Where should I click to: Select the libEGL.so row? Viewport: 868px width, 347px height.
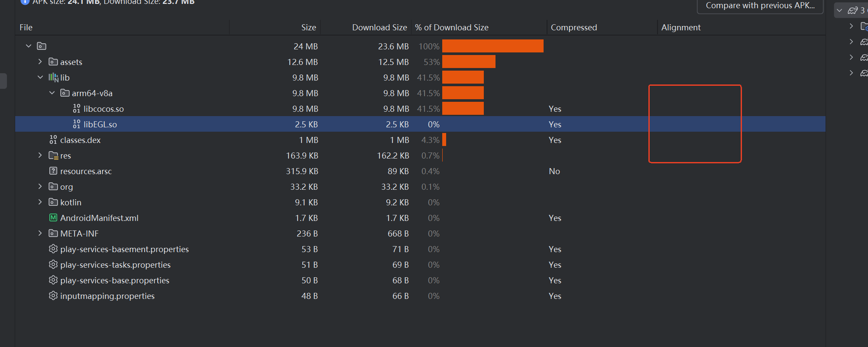(x=100, y=124)
